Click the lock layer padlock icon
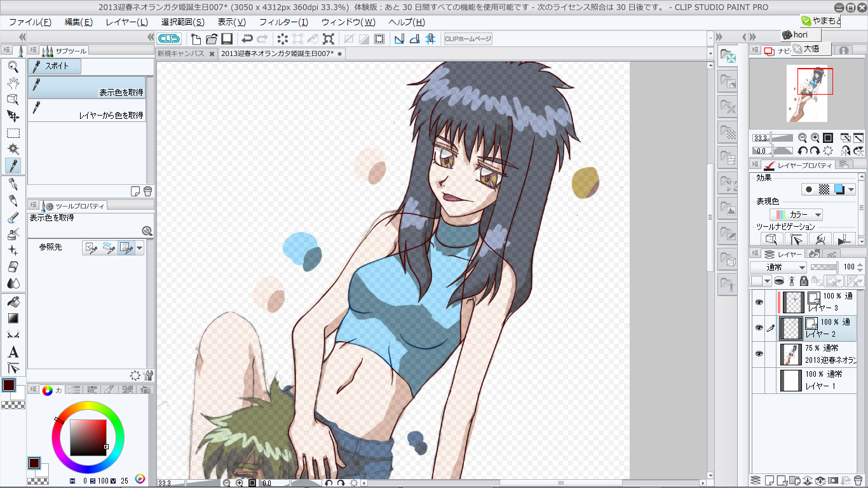The image size is (868, 488). [x=804, y=281]
